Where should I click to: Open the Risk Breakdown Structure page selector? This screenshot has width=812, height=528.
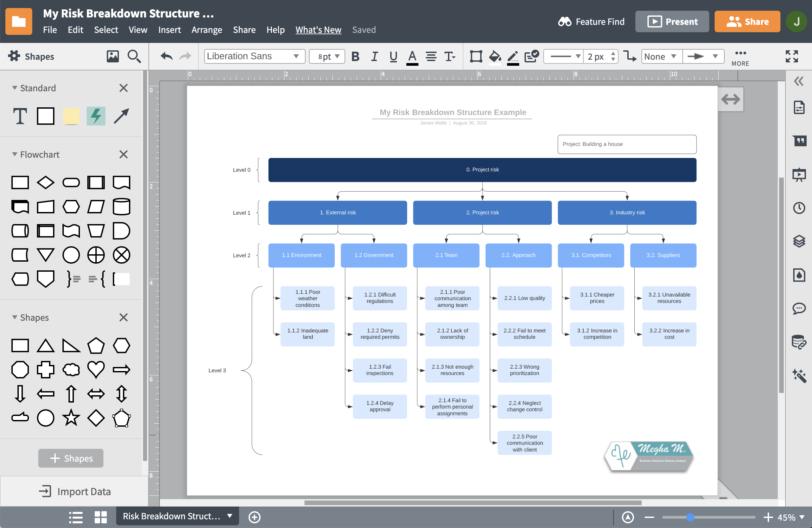177,516
